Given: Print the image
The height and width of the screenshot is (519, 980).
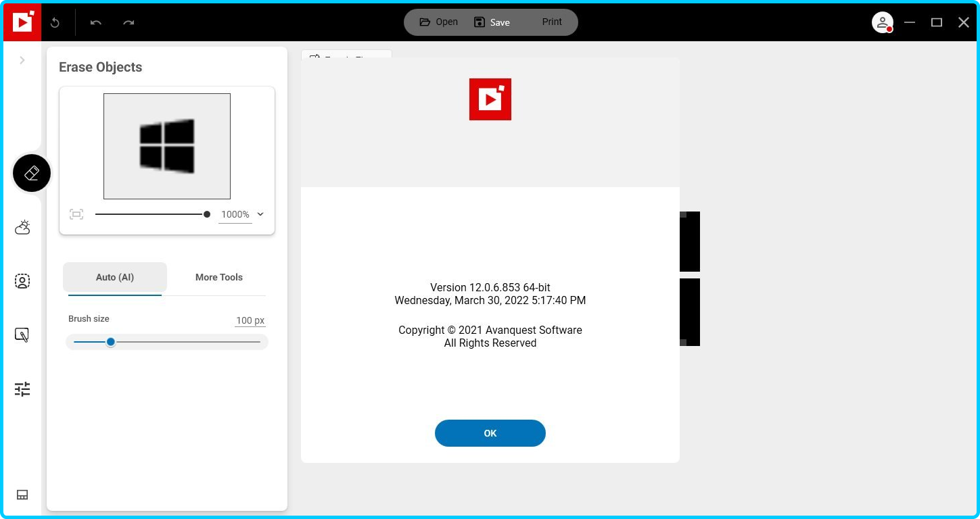Looking at the screenshot, I should pos(552,22).
